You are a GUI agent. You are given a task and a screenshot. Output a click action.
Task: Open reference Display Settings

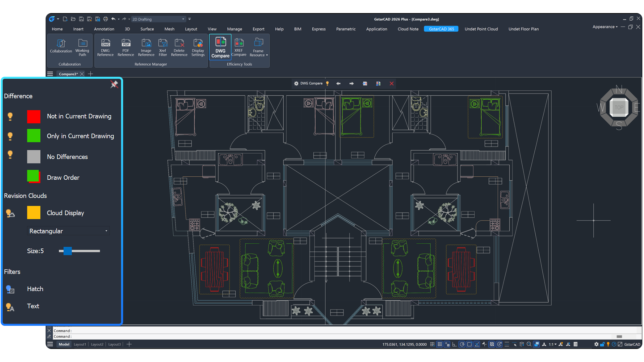(x=198, y=47)
